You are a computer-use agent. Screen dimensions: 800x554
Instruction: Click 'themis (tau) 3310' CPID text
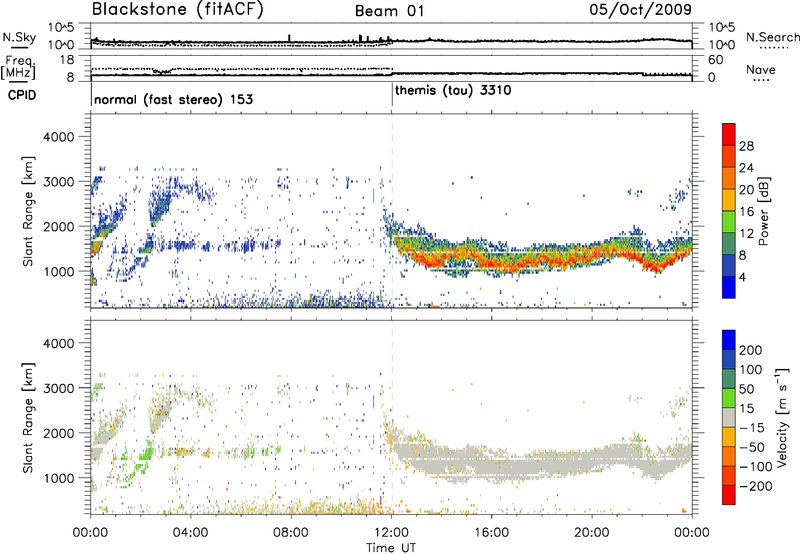pyautogui.click(x=453, y=91)
